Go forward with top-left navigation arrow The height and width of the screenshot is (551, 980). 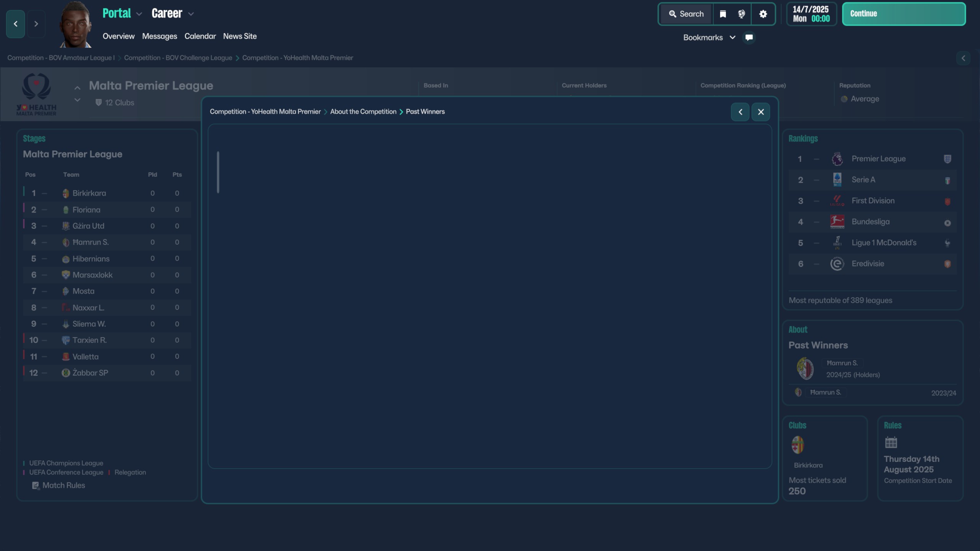point(36,24)
